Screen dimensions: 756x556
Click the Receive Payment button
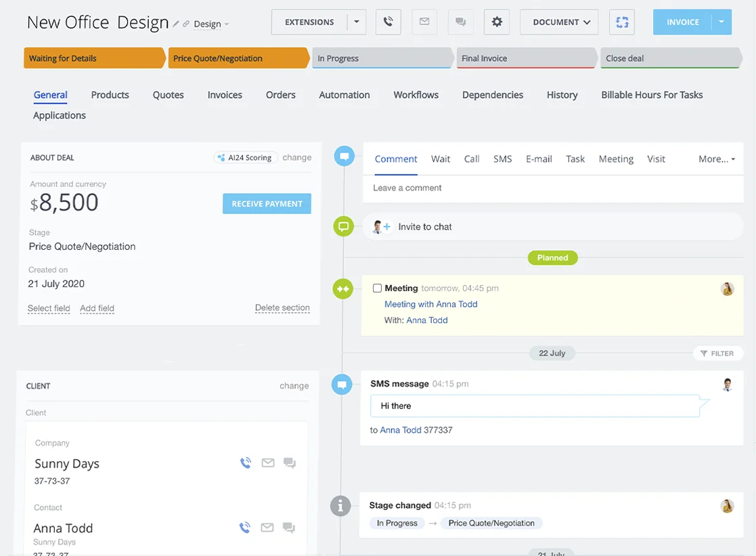pos(267,204)
